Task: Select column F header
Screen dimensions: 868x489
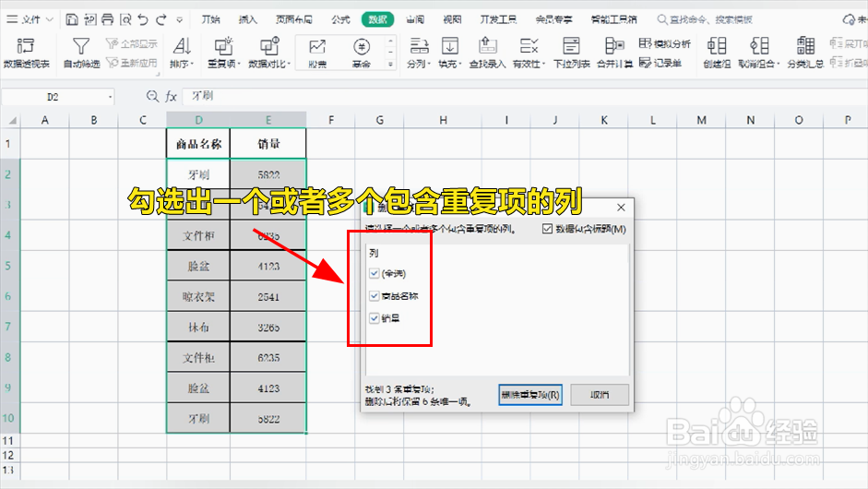Action: click(x=331, y=120)
